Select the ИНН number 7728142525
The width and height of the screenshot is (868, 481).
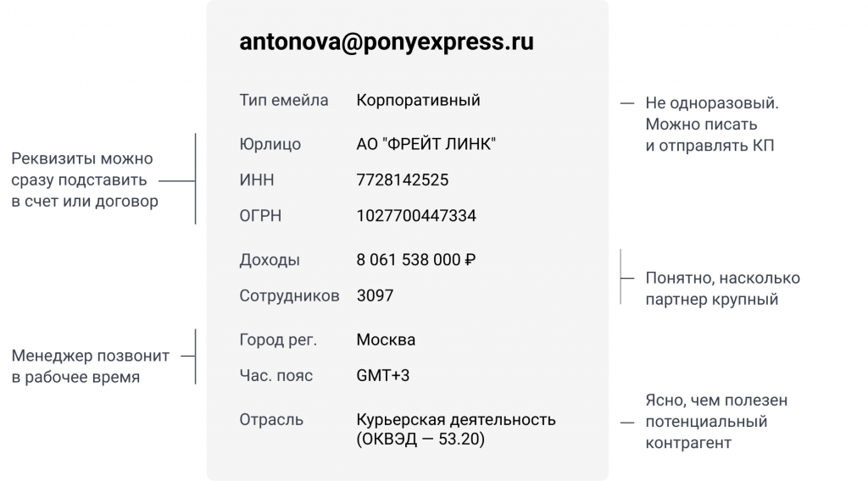tap(403, 180)
